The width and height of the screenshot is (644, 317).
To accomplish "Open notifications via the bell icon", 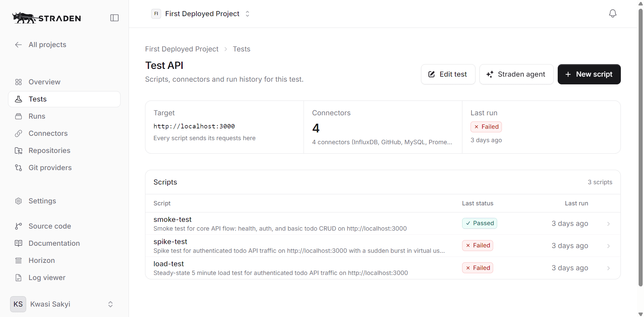I will coord(612,13).
